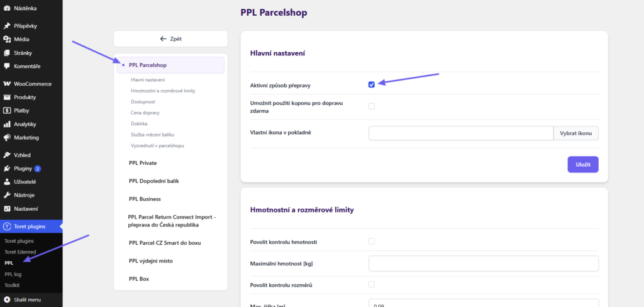
Task: Click the Pluginy update count badge
Action: pyautogui.click(x=37, y=169)
